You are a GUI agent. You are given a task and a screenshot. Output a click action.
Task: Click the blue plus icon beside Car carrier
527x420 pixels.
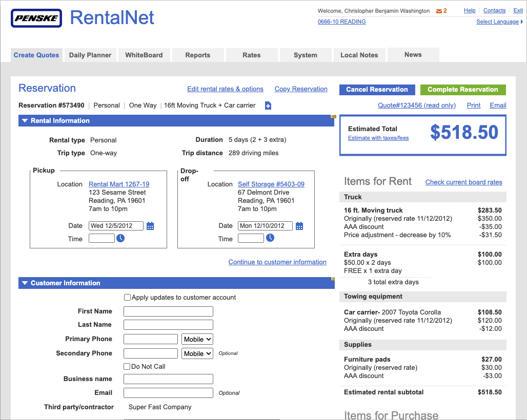[268, 106]
